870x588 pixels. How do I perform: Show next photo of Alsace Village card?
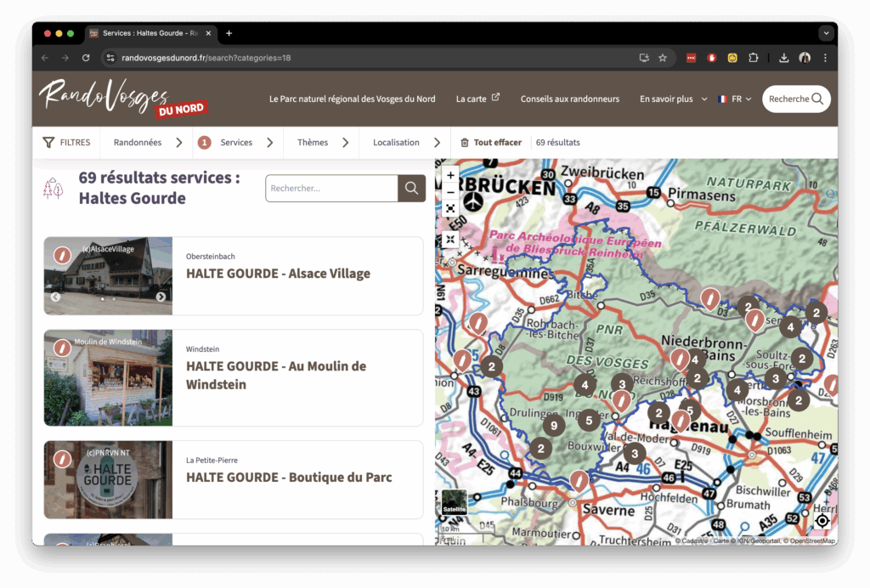click(161, 297)
